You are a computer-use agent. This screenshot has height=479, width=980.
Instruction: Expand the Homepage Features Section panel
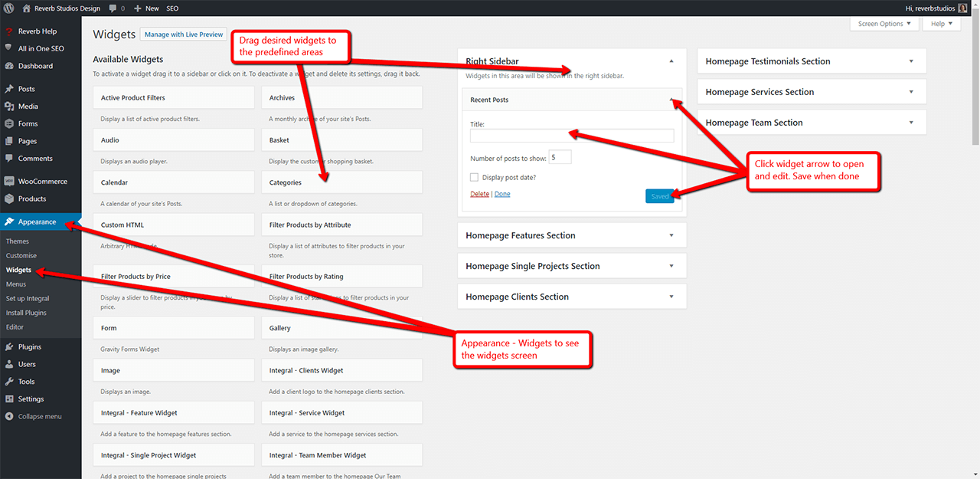tap(572, 235)
